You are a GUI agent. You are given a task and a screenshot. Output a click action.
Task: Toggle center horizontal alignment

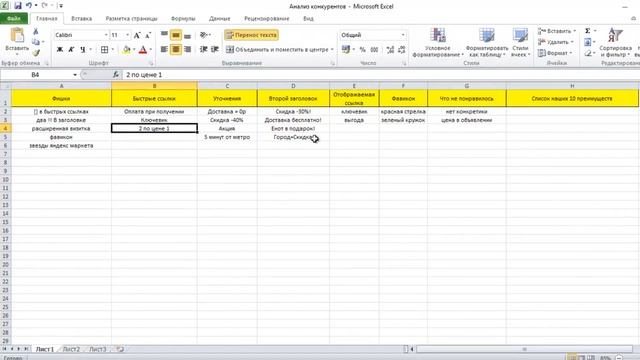pos(176,49)
